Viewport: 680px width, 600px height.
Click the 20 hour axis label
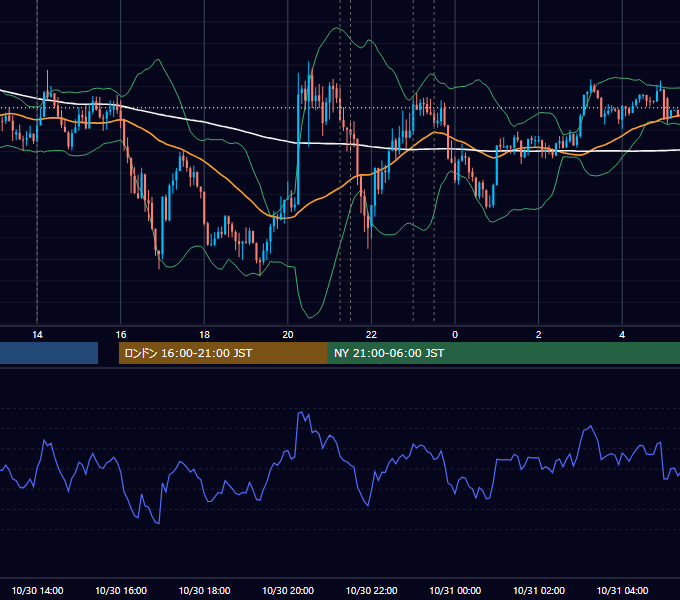point(288,335)
